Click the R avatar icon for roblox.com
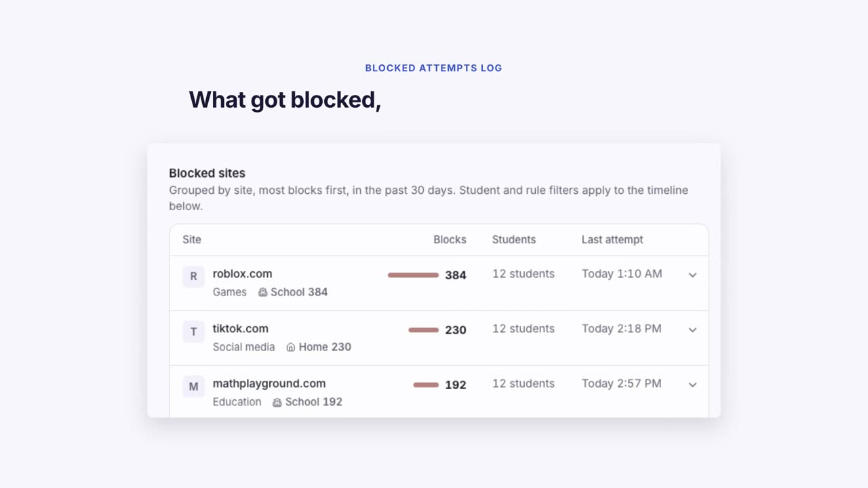 pyautogui.click(x=193, y=277)
